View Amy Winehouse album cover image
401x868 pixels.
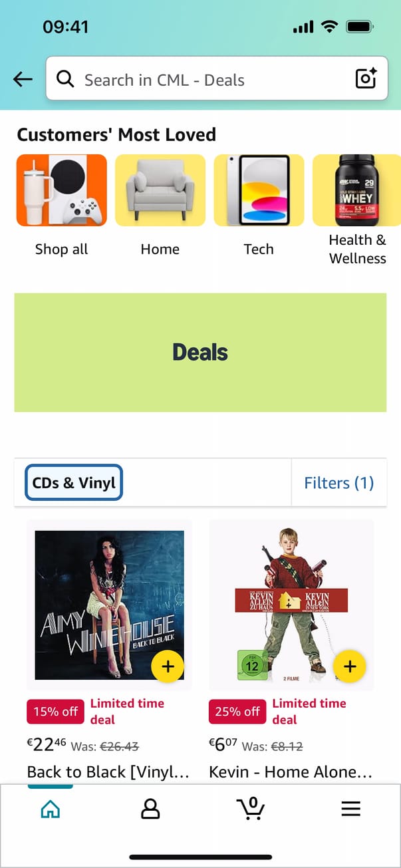click(109, 605)
